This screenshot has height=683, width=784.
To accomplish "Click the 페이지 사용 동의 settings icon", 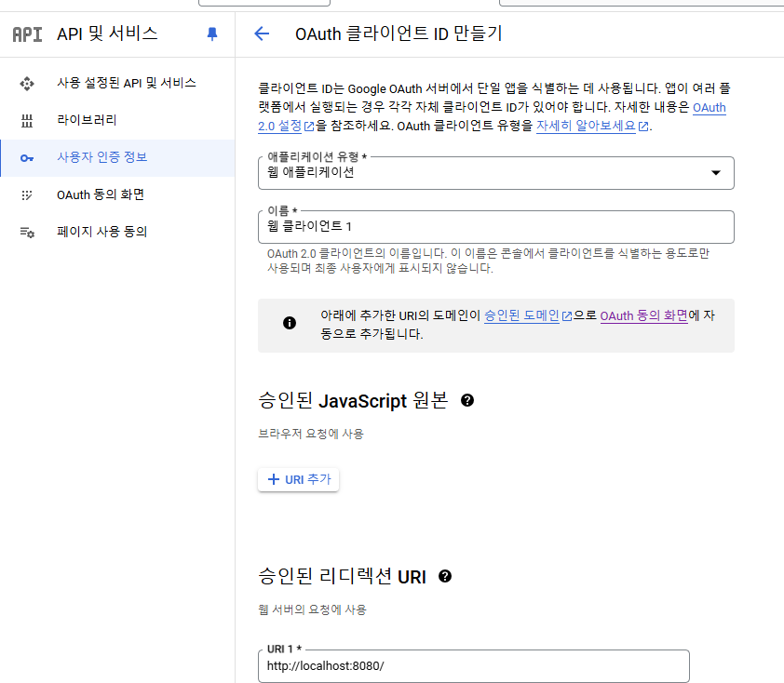I will (27, 233).
